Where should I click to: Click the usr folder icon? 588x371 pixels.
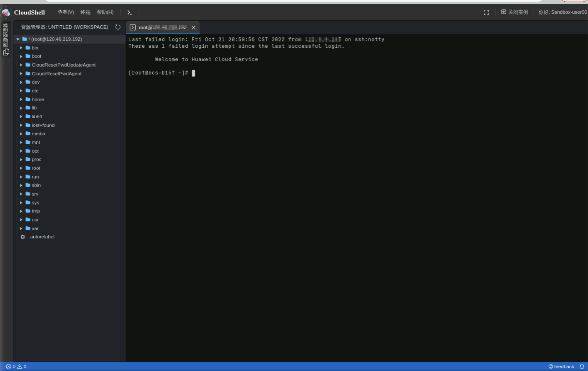[x=28, y=220]
